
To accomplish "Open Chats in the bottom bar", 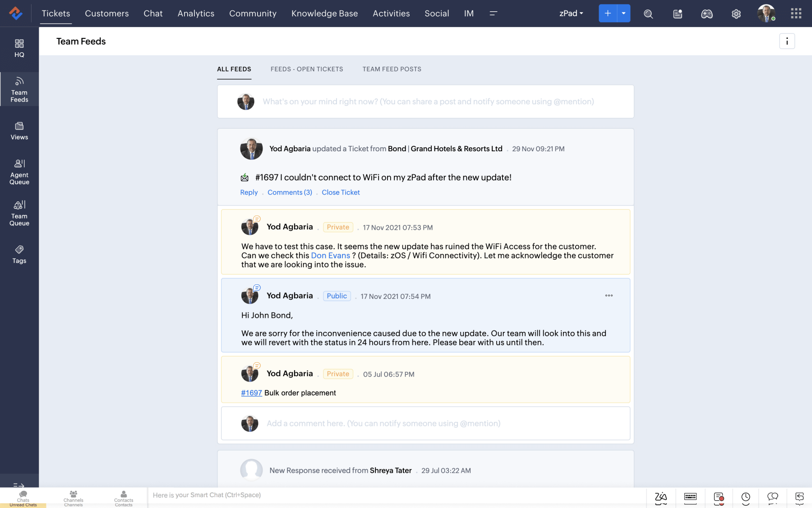I will click(23, 498).
